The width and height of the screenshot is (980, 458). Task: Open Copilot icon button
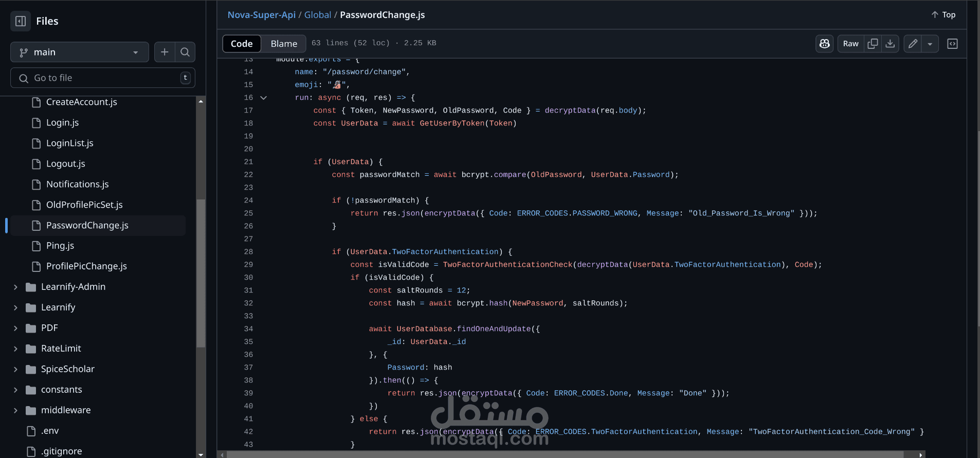(825, 44)
